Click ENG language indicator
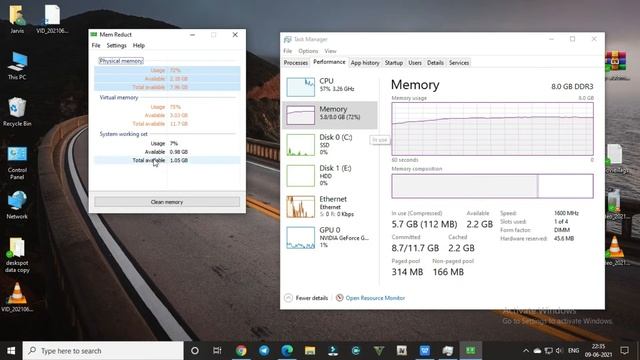The width and height of the screenshot is (640, 360). pyautogui.click(x=573, y=351)
